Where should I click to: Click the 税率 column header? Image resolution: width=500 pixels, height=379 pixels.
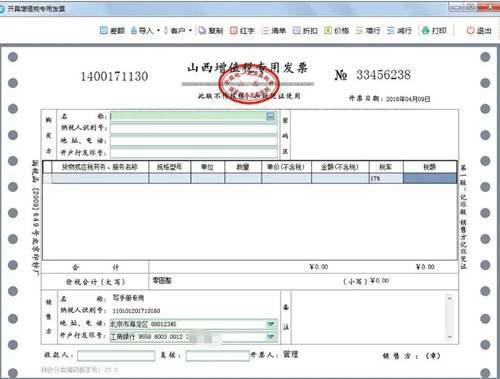[x=386, y=167]
